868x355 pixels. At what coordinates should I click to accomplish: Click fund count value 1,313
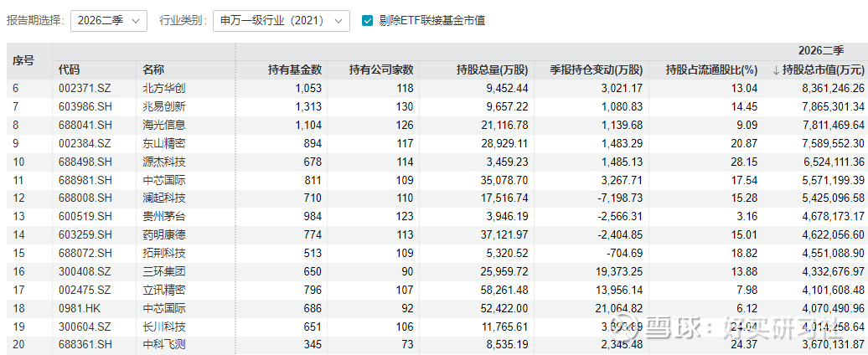[x=309, y=106]
